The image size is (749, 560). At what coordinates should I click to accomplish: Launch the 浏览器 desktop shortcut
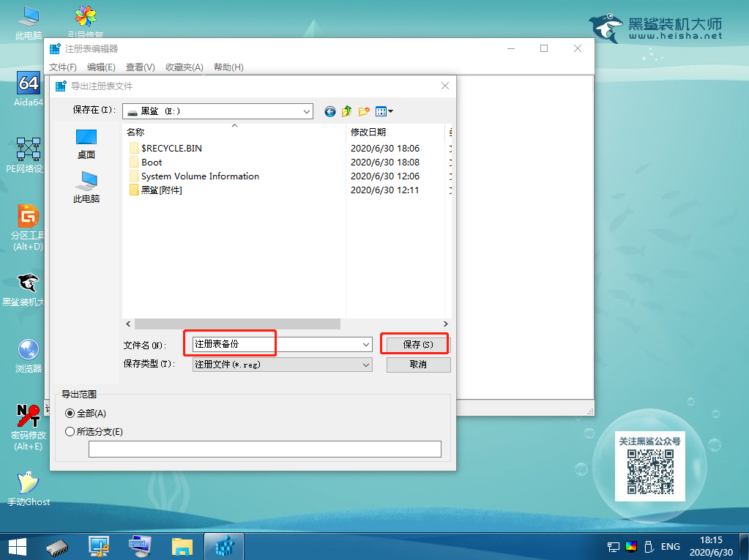[x=28, y=356]
